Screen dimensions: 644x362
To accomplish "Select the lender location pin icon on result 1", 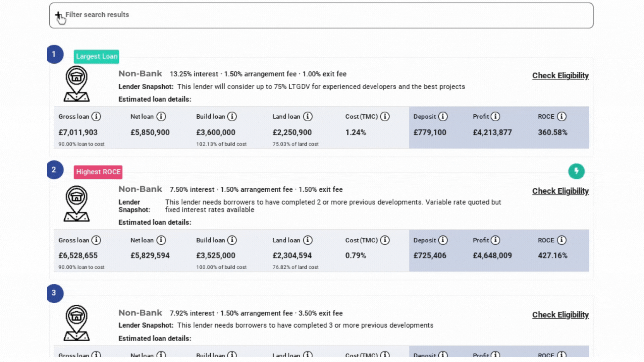I will [76, 83].
